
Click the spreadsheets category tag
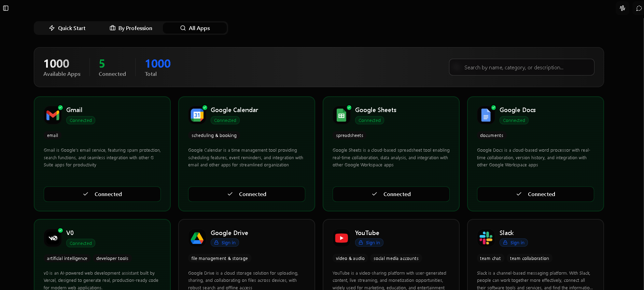350,136
